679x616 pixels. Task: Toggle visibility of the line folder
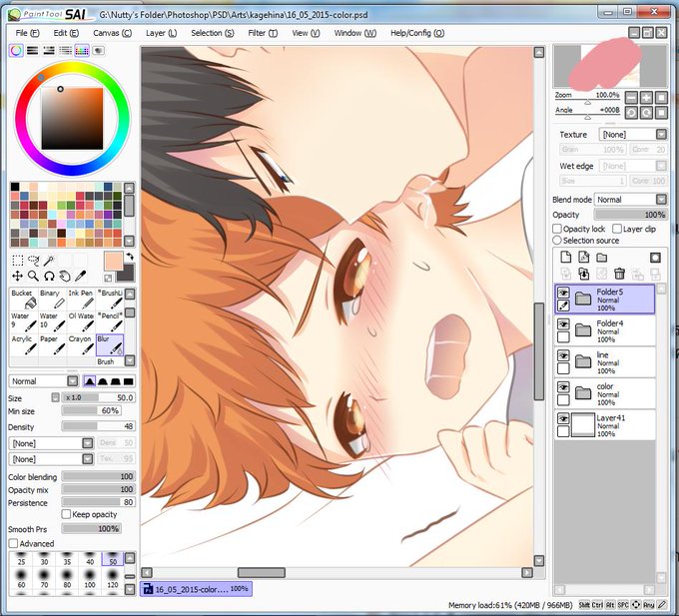click(x=563, y=355)
